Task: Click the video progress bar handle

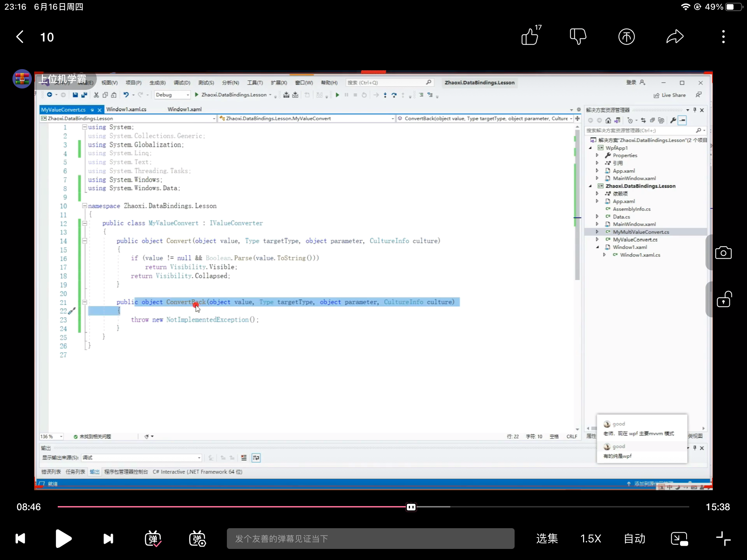Action: point(411,507)
